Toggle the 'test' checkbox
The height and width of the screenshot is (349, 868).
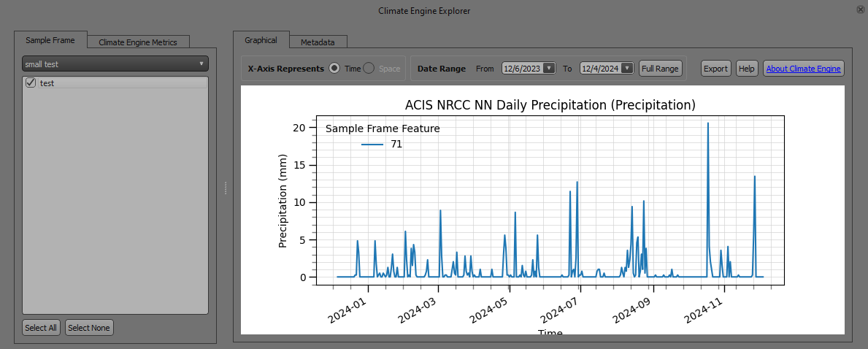tap(31, 83)
